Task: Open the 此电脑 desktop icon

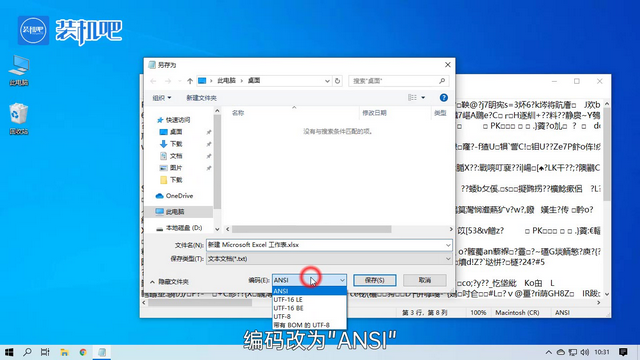Action: 19,70
